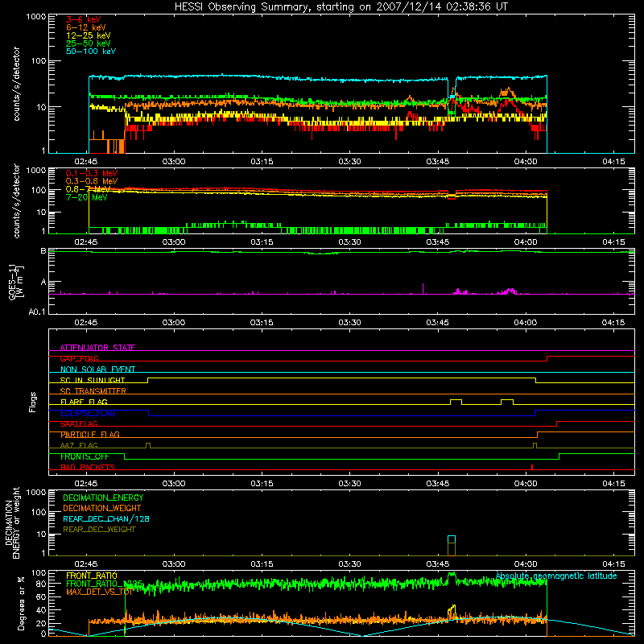Image resolution: width=644 pixels, height=644 pixels.
Task: Click the REAR_DEC_WEIGHT legend label
Action: (x=99, y=530)
